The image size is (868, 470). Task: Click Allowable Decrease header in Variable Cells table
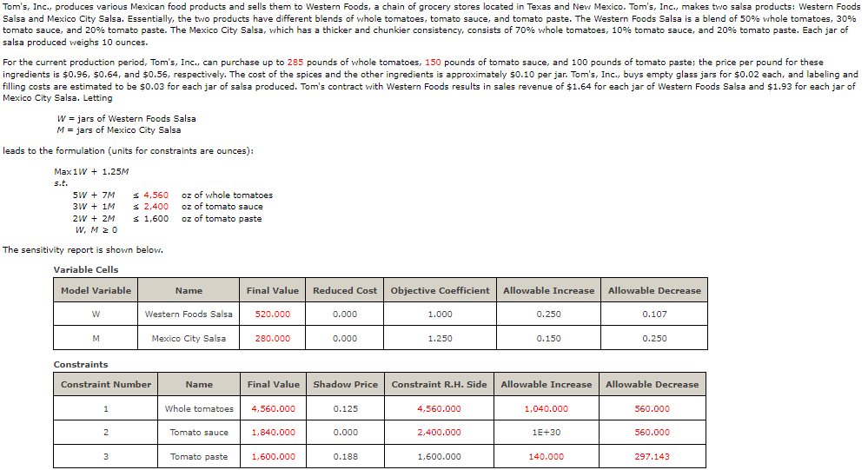pyautogui.click(x=654, y=290)
